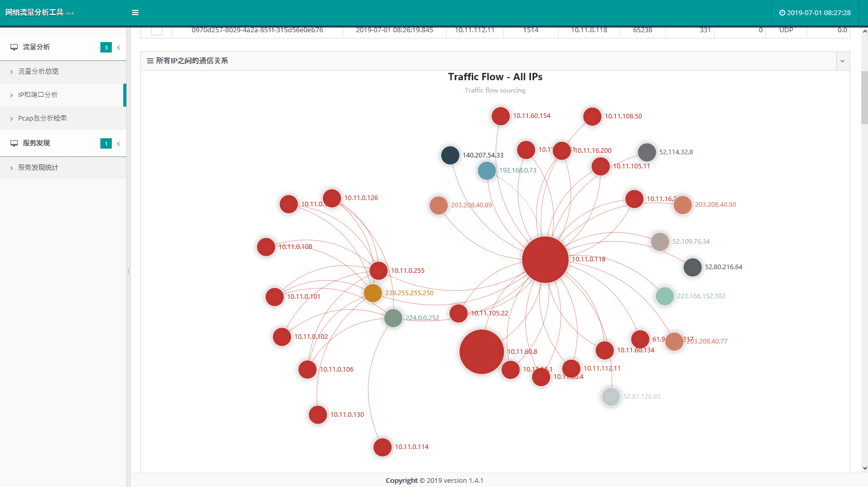
Task: Click the page vertical scrollbar thumb
Action: [x=864, y=98]
